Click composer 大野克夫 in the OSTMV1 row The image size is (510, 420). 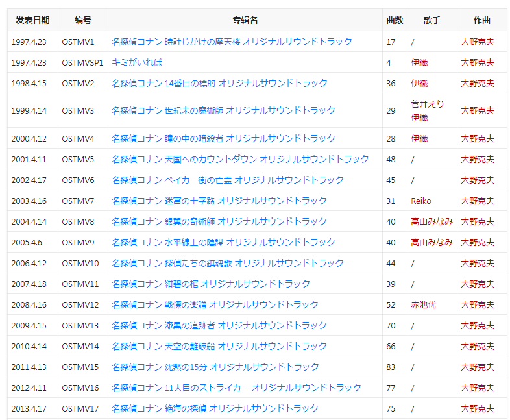(x=478, y=42)
